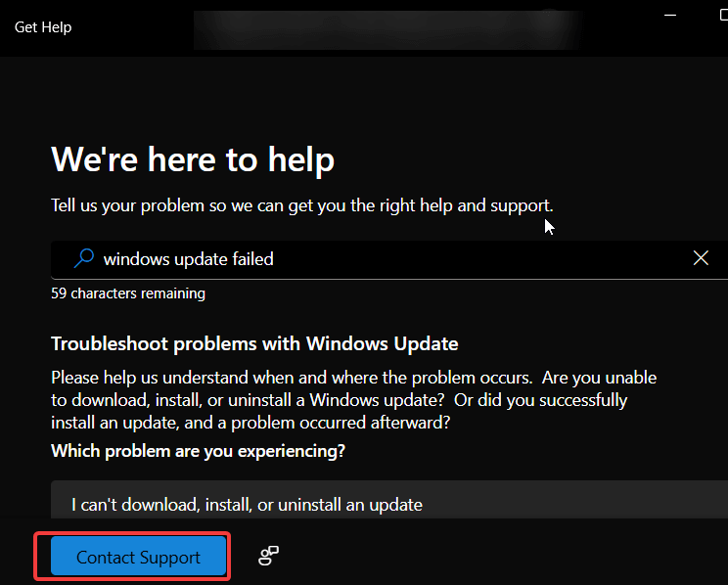Click inside the "windows update failed" search field
This screenshot has height=585, width=728.
pos(391,259)
